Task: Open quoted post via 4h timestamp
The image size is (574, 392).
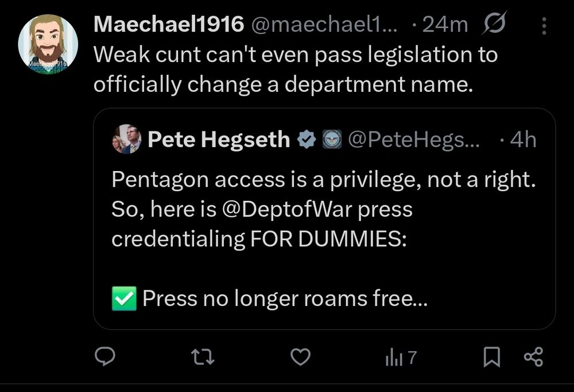Action: point(523,139)
